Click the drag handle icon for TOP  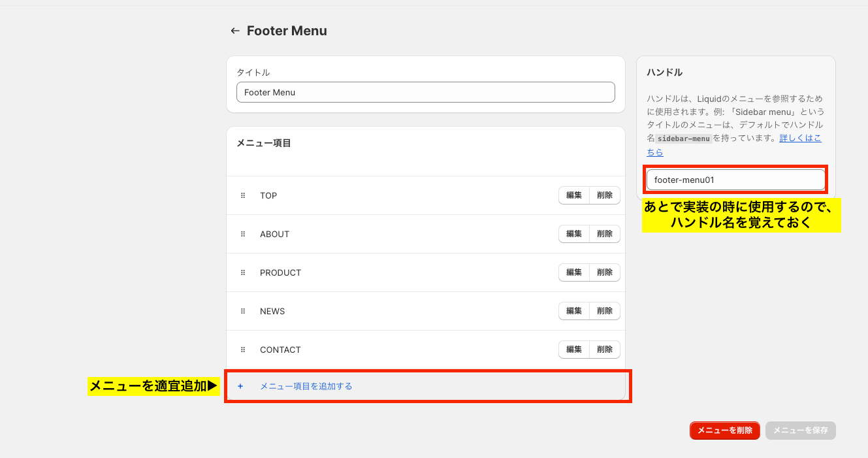click(243, 195)
